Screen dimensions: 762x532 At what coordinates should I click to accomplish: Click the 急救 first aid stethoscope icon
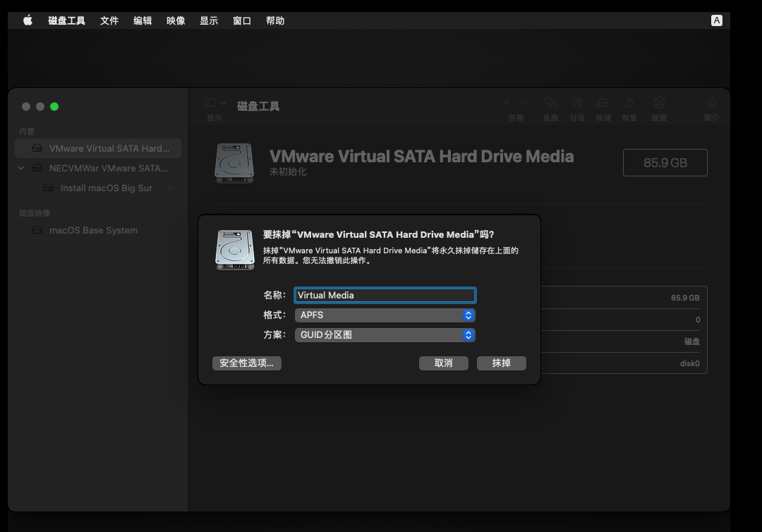(550, 102)
